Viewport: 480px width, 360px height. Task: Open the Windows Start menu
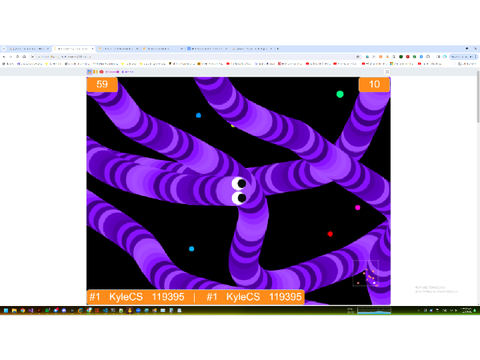pos(6,310)
